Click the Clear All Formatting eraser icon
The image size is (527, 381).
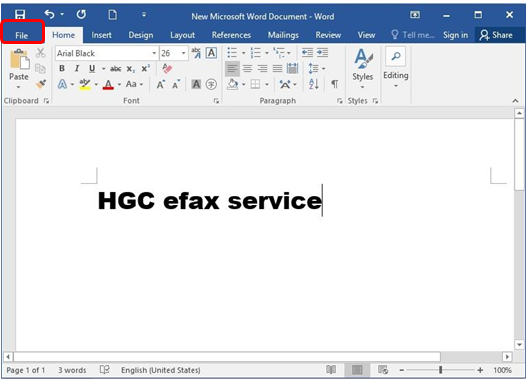167,69
